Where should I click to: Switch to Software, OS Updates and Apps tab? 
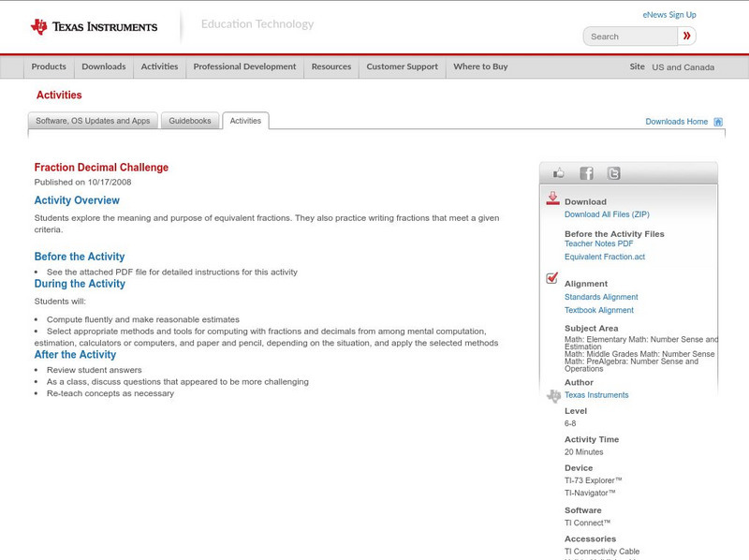(93, 121)
